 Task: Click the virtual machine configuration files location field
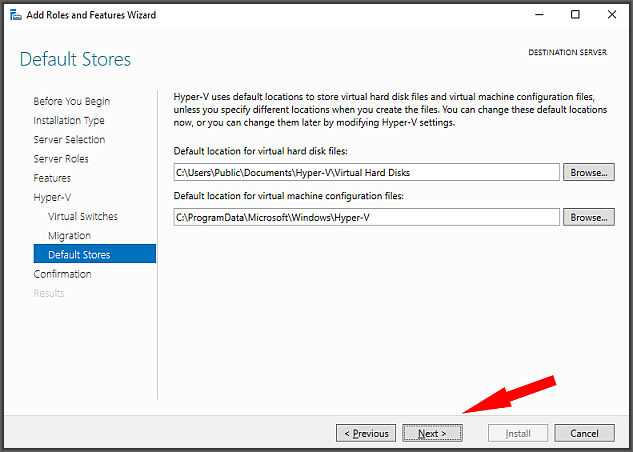367,217
